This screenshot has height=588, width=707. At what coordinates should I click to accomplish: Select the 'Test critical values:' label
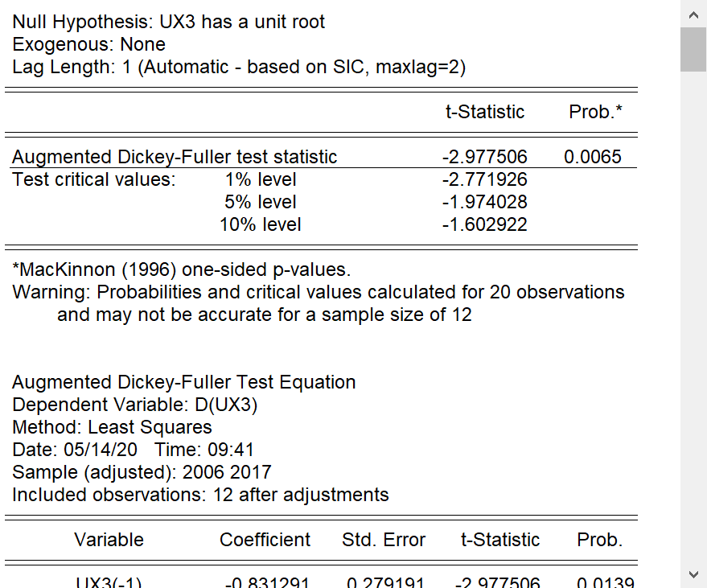coord(93,179)
